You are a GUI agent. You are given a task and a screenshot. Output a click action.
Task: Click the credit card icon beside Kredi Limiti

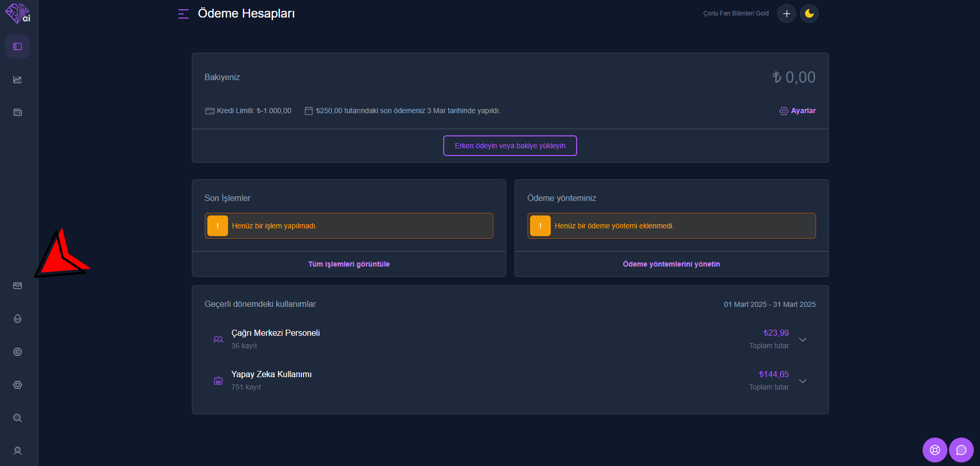[x=210, y=111]
